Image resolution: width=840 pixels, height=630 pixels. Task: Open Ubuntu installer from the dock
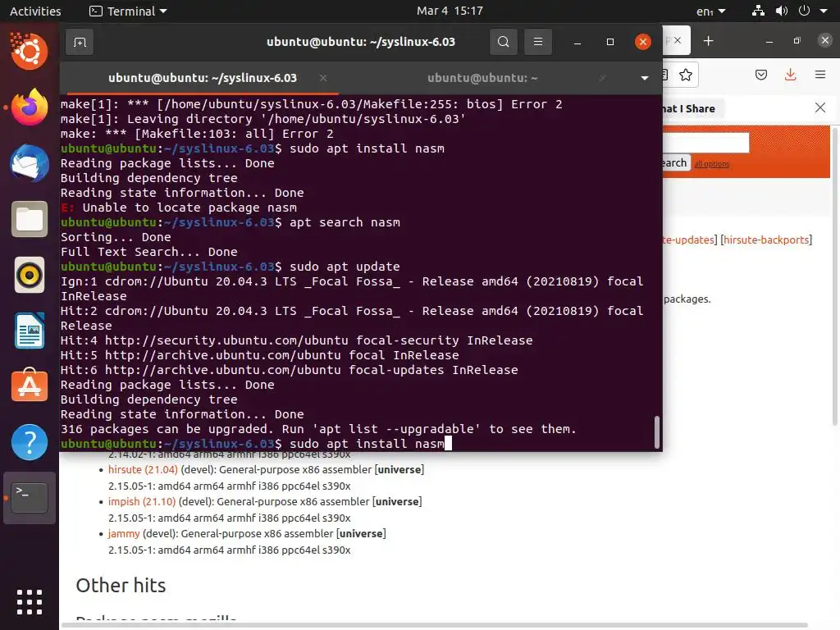30,52
